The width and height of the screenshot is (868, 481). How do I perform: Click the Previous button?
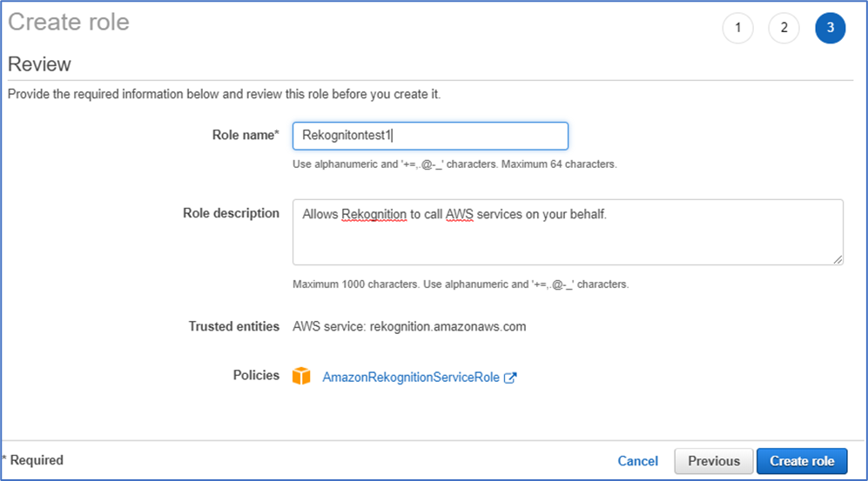tap(714, 461)
